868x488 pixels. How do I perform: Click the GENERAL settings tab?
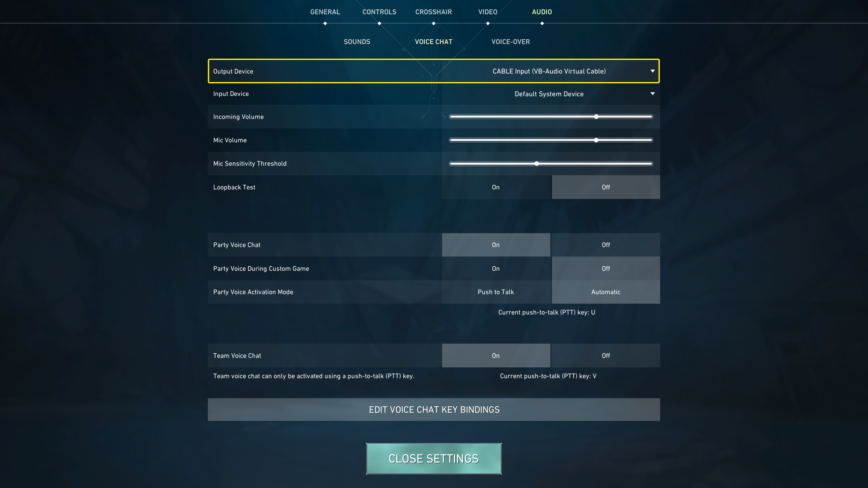click(x=325, y=11)
